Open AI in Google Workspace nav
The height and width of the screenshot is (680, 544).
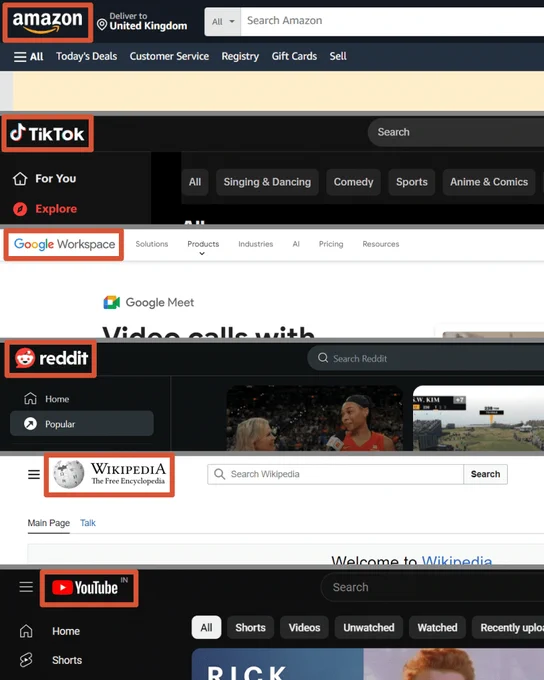click(x=296, y=244)
